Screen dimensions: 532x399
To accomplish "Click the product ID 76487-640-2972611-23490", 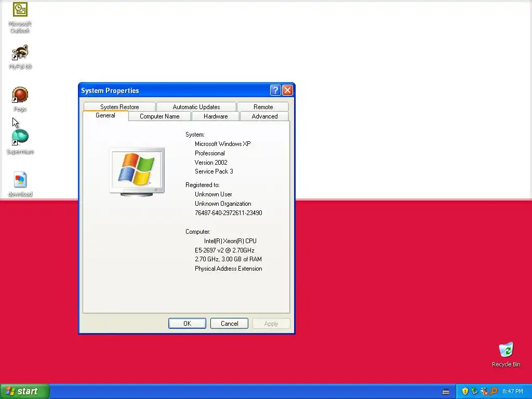I will pyautogui.click(x=229, y=212).
